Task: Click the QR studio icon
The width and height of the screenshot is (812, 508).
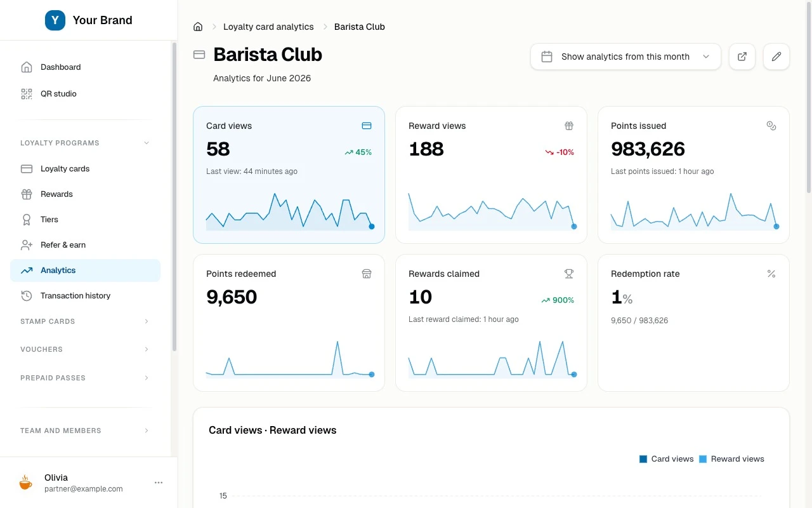Action: (27, 94)
